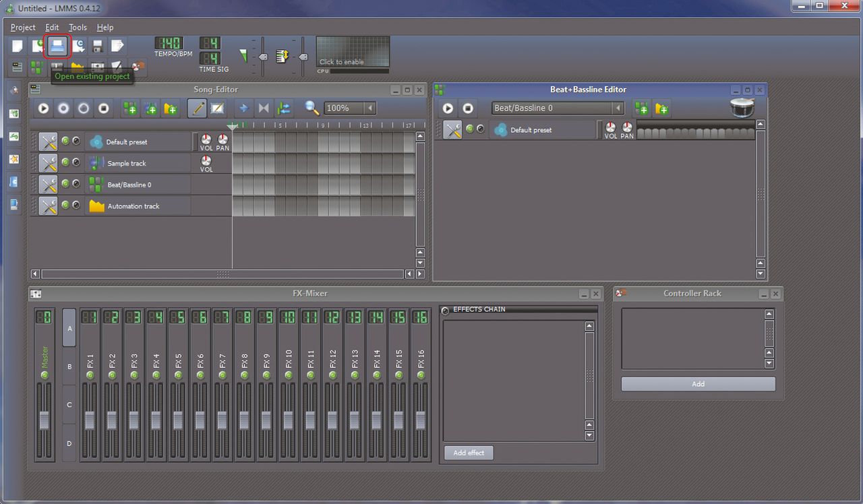This screenshot has width=863, height=504.
Task: Add beat/bassline in Beat+Bassline Editor
Action: click(x=641, y=108)
